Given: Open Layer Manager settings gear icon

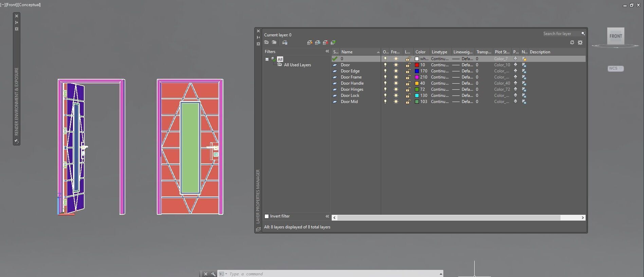Looking at the screenshot, I should click(580, 42).
